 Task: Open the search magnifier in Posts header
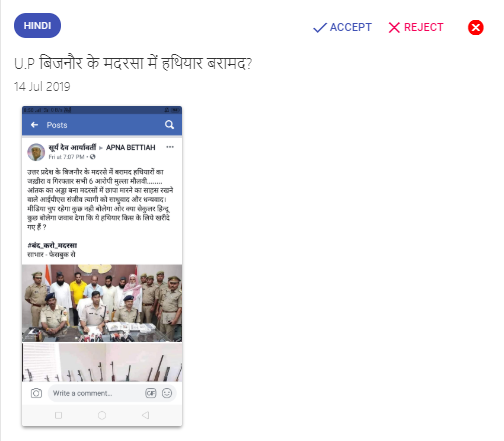169,125
